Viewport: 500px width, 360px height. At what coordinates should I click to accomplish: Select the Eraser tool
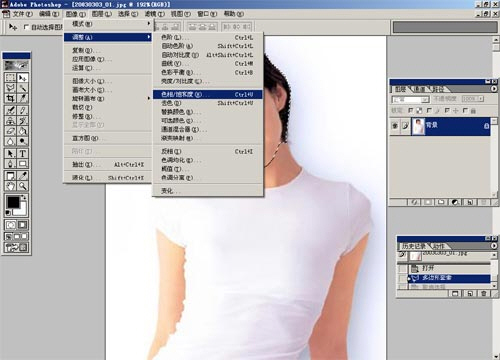tap(10, 131)
